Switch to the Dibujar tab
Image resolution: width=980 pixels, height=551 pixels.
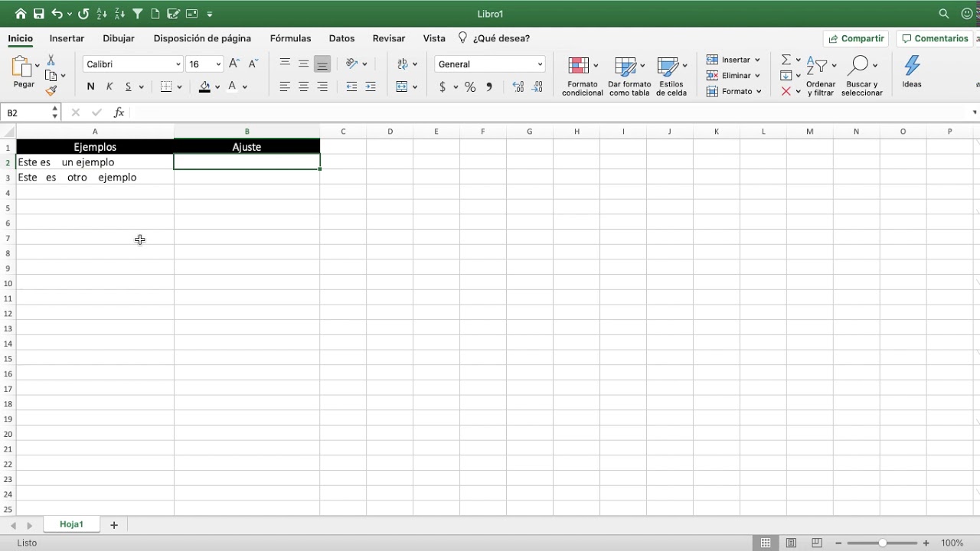pyautogui.click(x=119, y=38)
